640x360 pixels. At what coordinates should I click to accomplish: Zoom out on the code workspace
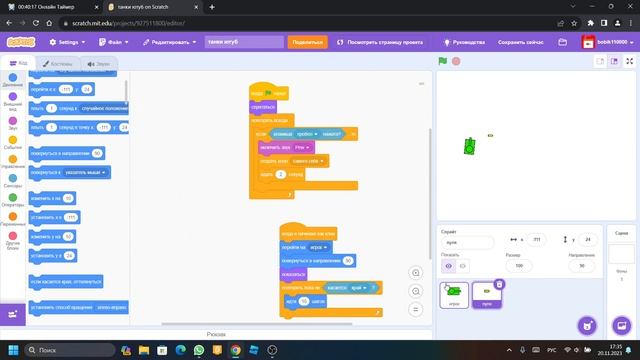pyautogui.click(x=416, y=291)
